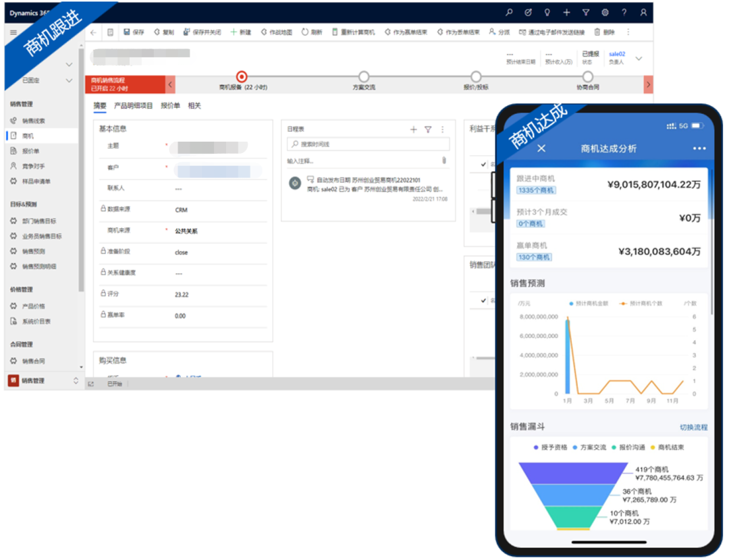Open the help question mark icon
729x560 pixels.
click(x=624, y=13)
